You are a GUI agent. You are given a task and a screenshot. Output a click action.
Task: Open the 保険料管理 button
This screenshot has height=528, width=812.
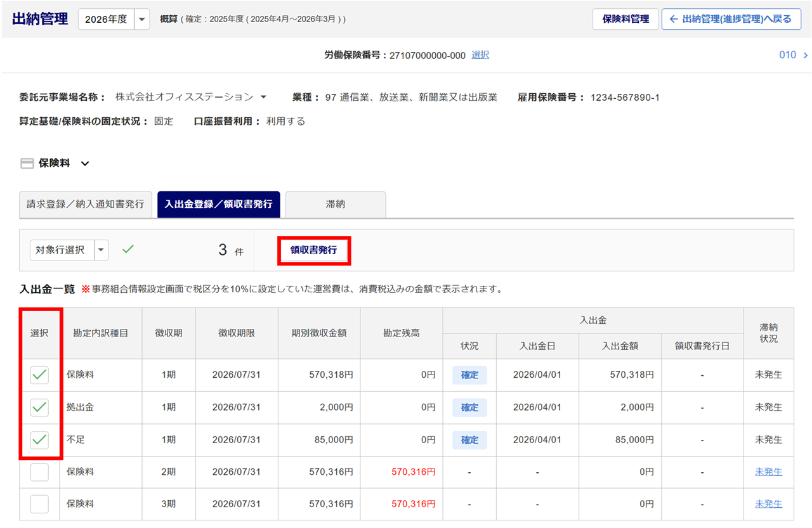pyautogui.click(x=625, y=19)
